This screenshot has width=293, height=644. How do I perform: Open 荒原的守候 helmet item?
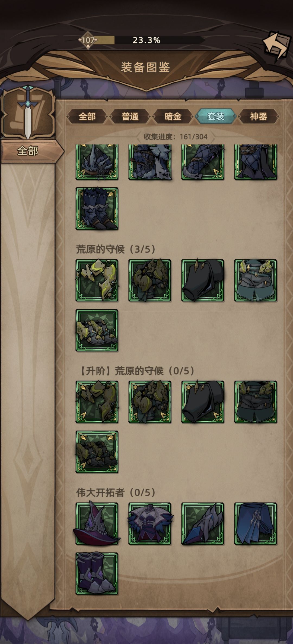(97, 280)
